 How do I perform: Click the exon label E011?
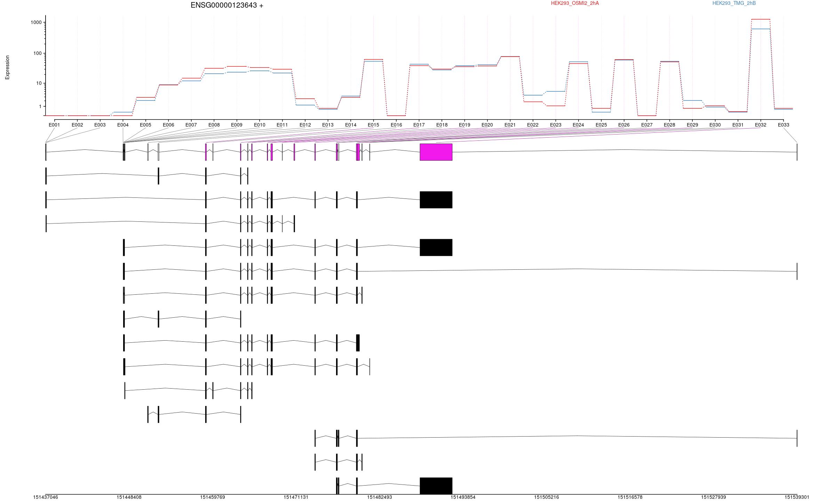282,125
